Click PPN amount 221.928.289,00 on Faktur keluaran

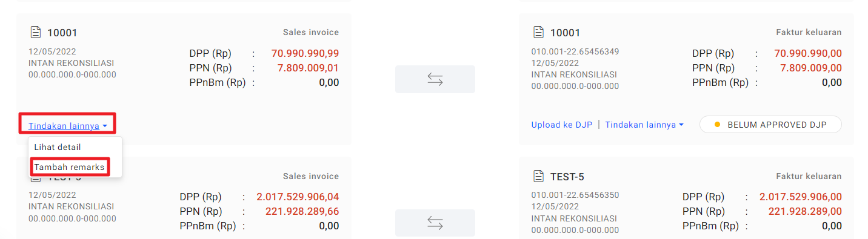point(805,211)
